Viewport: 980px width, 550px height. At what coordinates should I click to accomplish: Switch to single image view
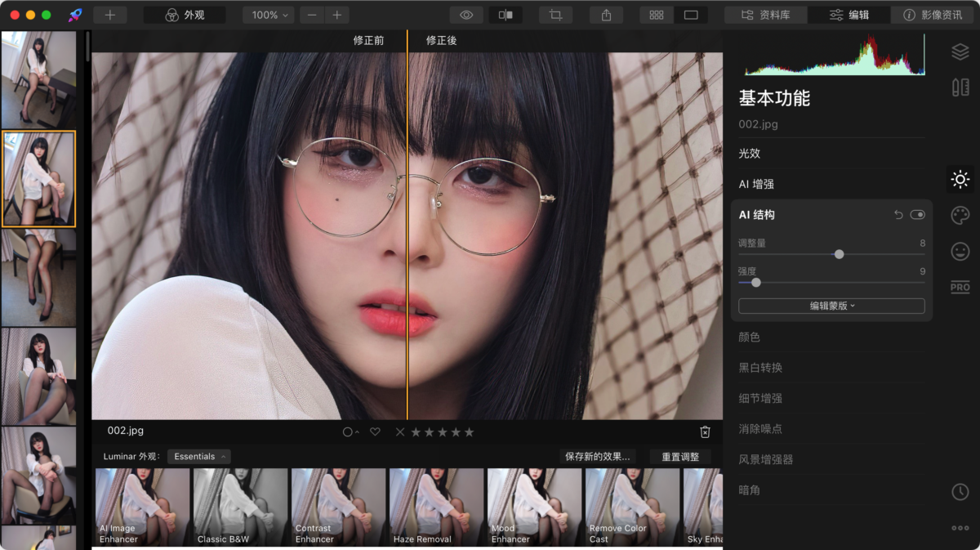[x=691, y=15]
